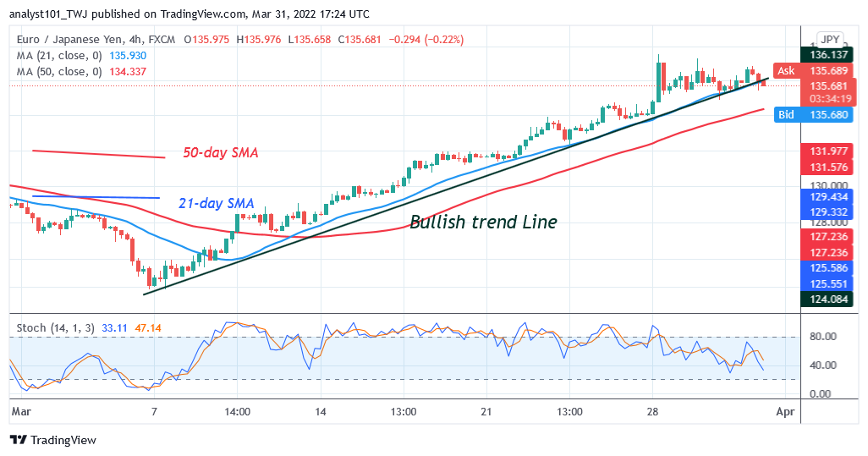The image size is (868, 456).
Task: Click the current price tag 135.681
Action: 829,85
